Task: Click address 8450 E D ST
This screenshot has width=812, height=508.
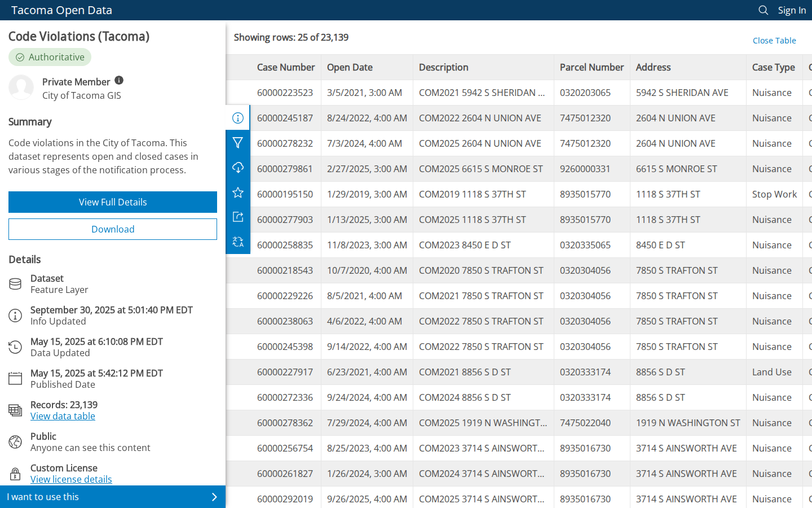Action: coord(660,245)
